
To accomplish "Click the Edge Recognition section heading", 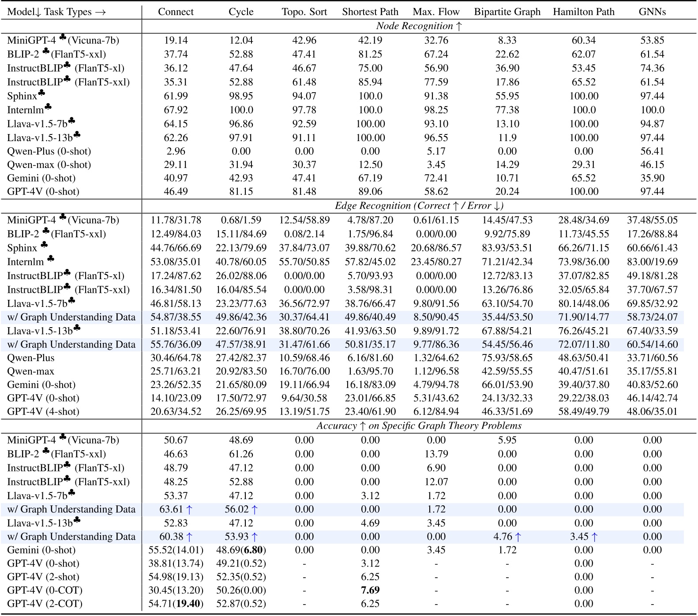I will click(x=419, y=206).
